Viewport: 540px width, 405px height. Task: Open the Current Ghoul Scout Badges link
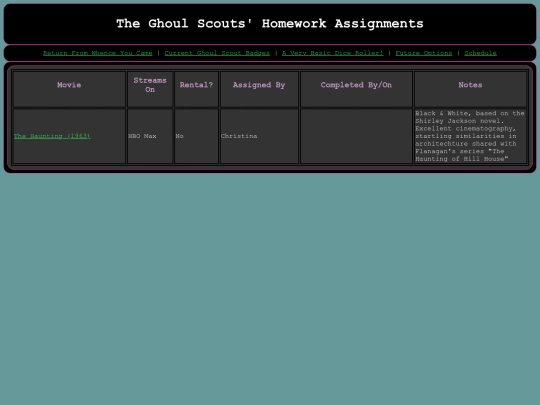tap(217, 53)
